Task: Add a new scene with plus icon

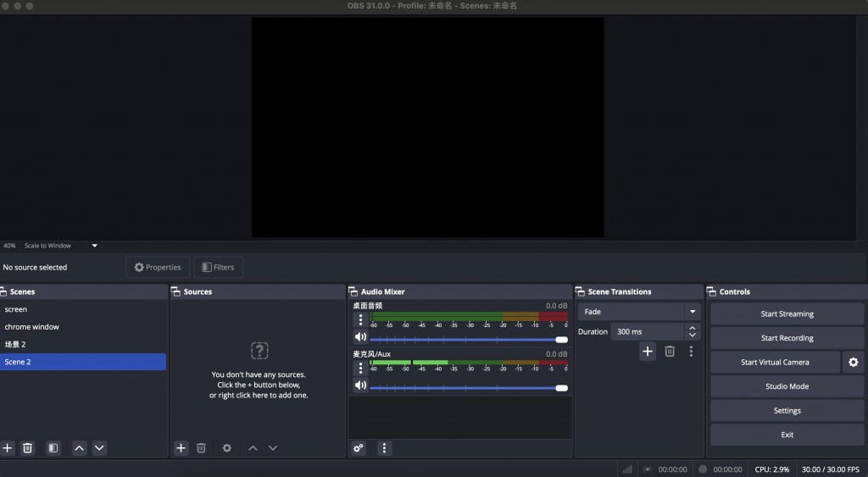Action: [8, 448]
